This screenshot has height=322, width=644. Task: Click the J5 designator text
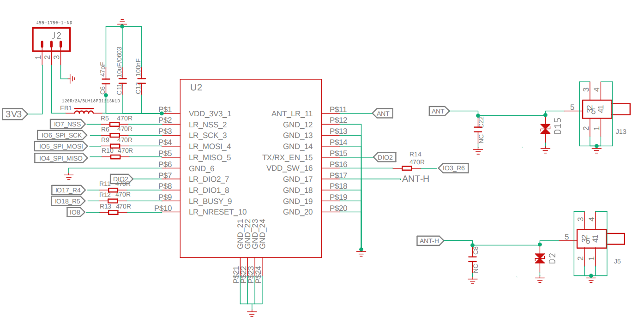617,261
